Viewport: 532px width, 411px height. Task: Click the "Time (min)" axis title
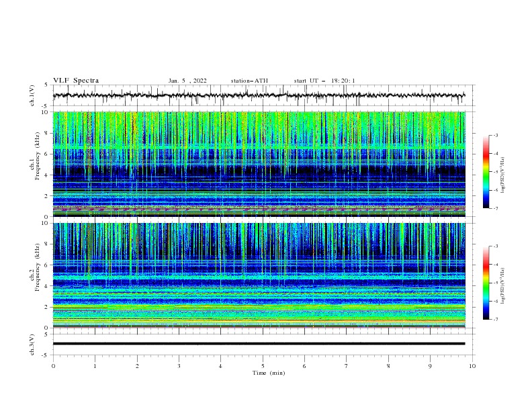pyautogui.click(x=269, y=373)
